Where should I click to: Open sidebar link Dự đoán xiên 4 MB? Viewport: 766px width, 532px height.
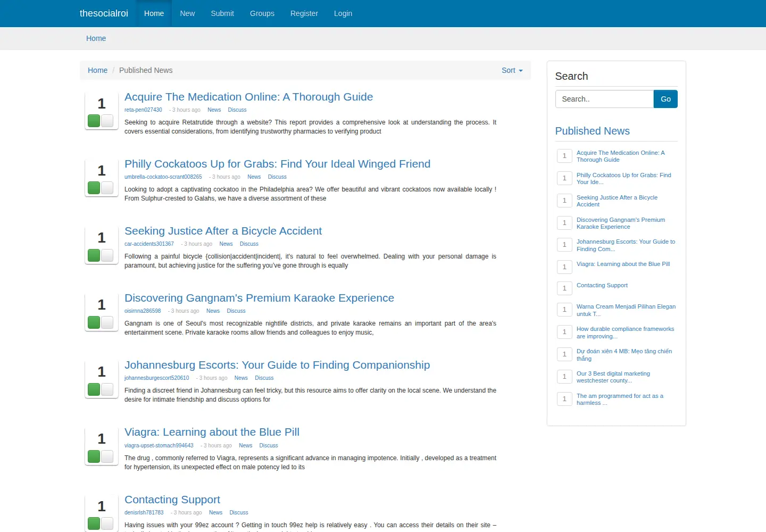click(624, 355)
